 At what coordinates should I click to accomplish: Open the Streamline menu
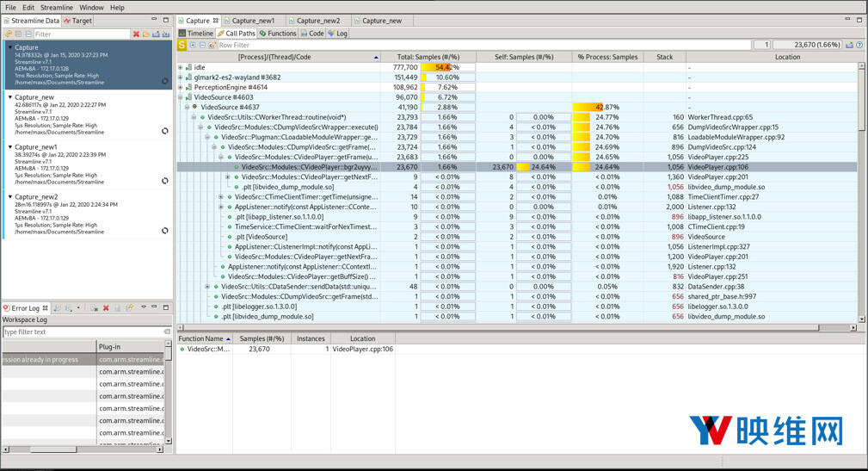(57, 8)
